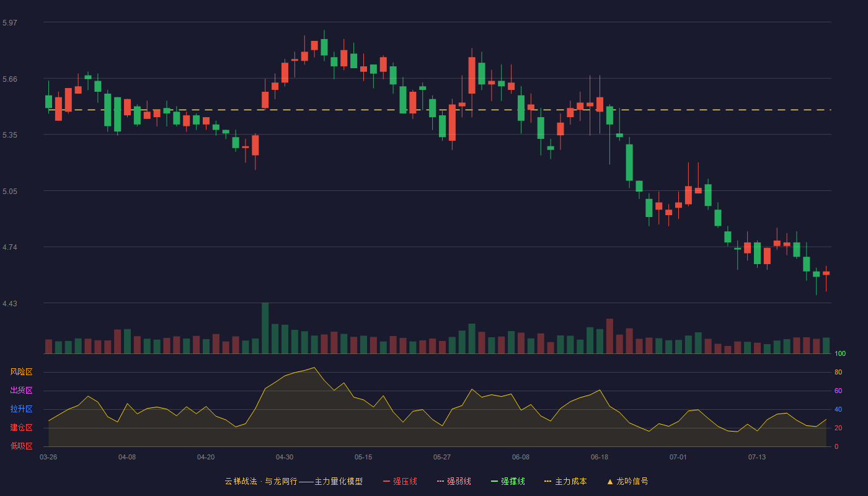This screenshot has height=496, width=868.
Task: Click the green 强撑线 legend marker
Action: 495,481
